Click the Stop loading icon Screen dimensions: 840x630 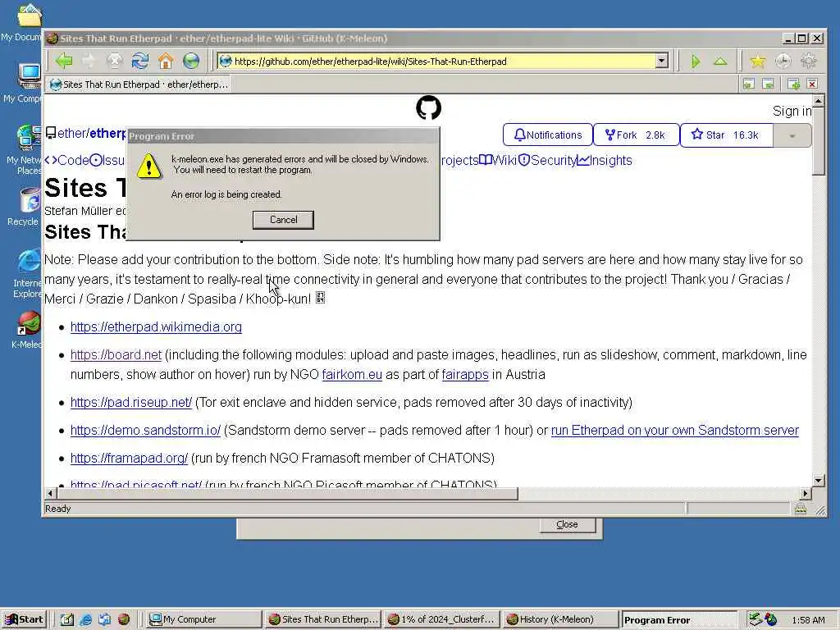tap(114, 61)
